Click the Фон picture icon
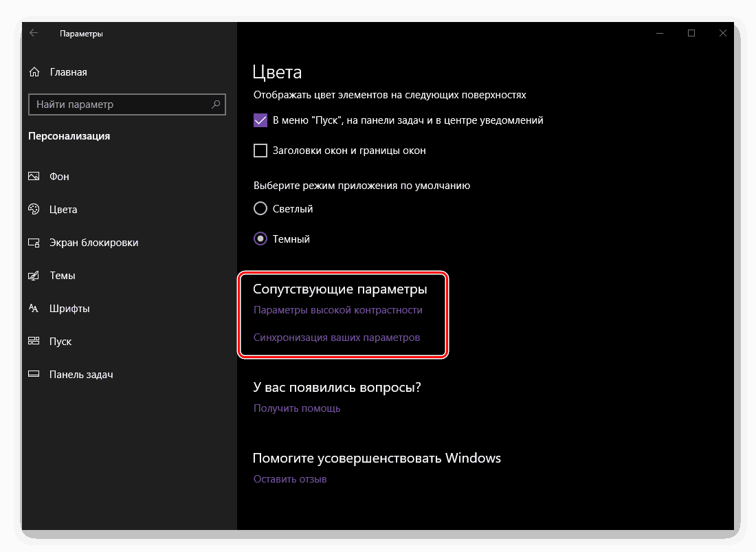Viewport: 756px width, 552px height. click(34, 176)
